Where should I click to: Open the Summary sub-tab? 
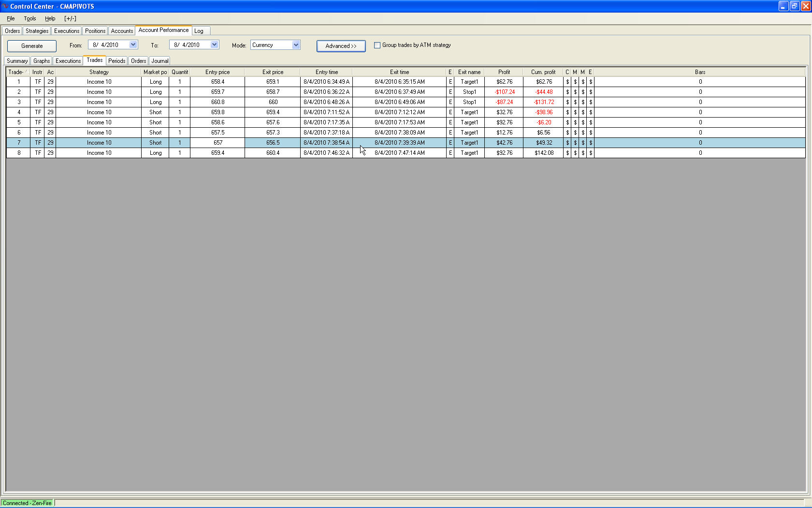point(17,61)
